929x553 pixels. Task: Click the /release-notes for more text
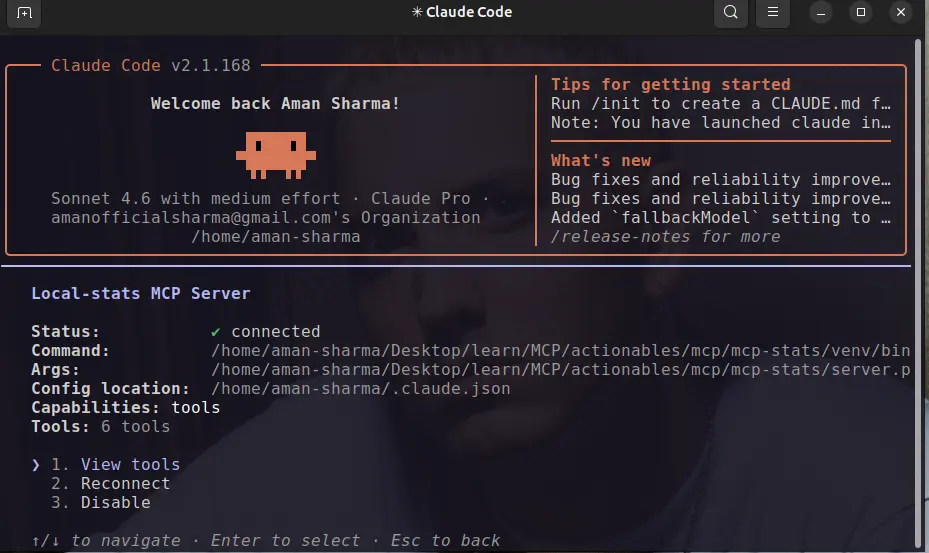665,237
